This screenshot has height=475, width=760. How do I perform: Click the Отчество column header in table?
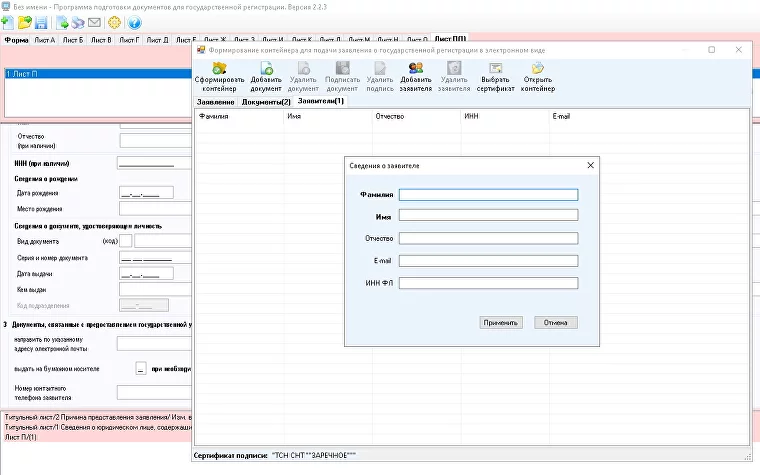tap(417, 116)
